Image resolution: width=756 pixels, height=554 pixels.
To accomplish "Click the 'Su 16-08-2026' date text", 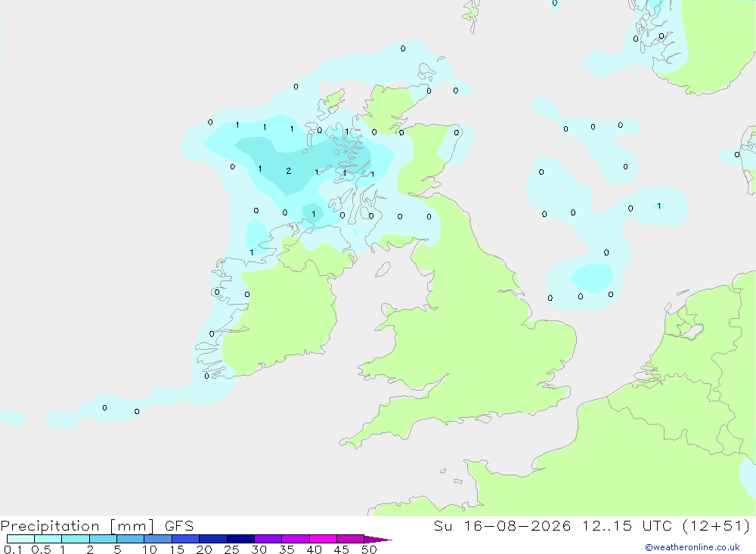I will click(503, 526).
